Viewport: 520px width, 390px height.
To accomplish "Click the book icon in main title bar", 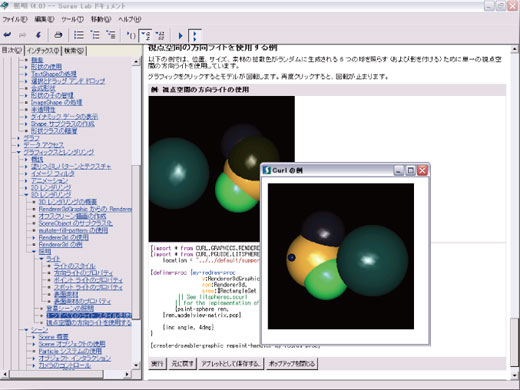I will click(5, 5).
